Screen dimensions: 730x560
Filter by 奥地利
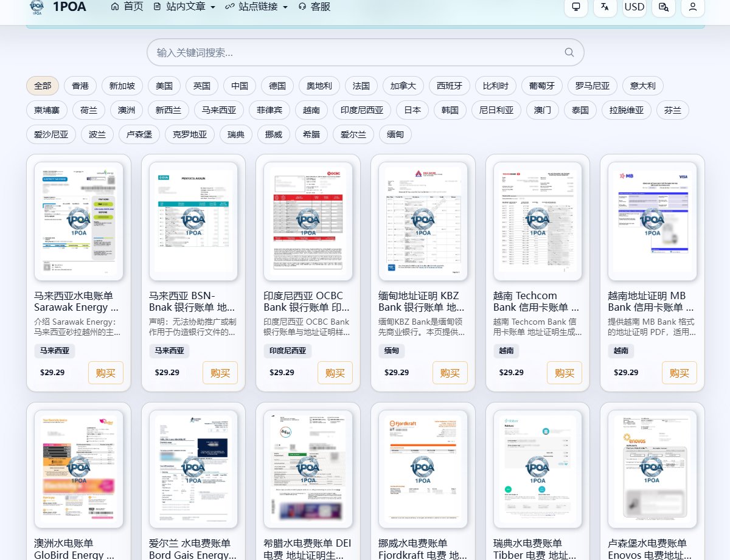pos(319,86)
